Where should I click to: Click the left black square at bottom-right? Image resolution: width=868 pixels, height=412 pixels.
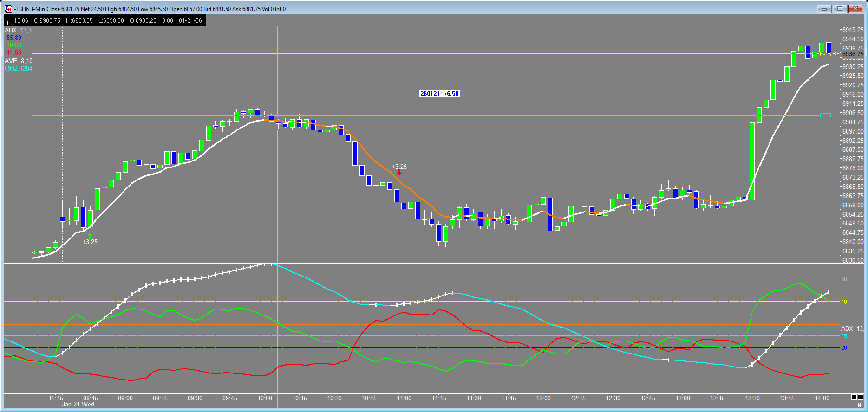point(854,397)
